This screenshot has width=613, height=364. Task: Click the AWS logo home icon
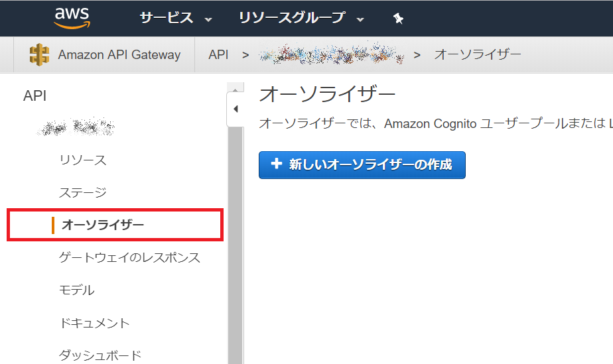coord(72,18)
